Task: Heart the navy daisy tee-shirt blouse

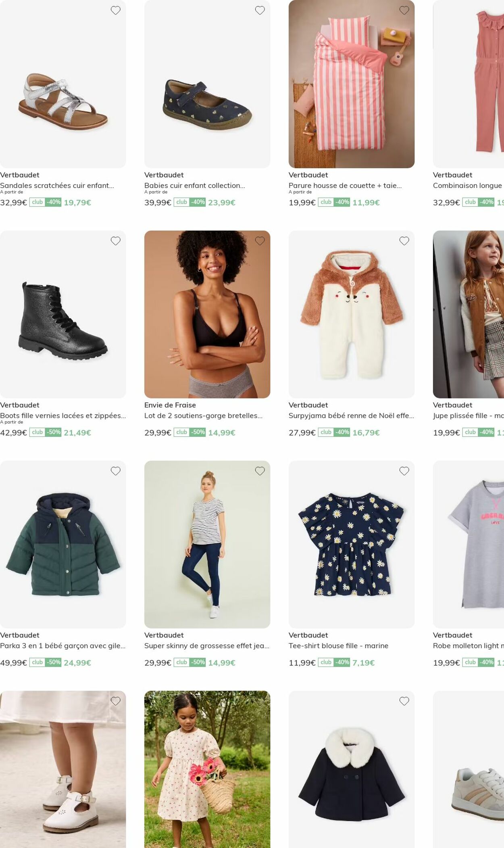Action: (x=404, y=471)
